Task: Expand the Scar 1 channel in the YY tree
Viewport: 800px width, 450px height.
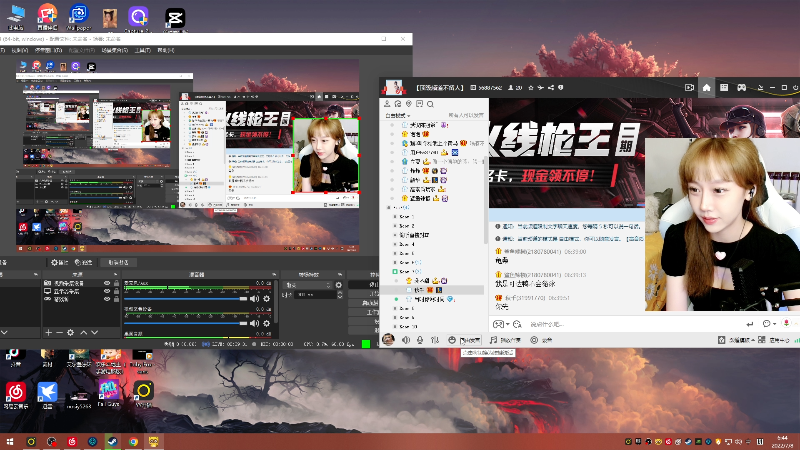Action: [x=395, y=217]
